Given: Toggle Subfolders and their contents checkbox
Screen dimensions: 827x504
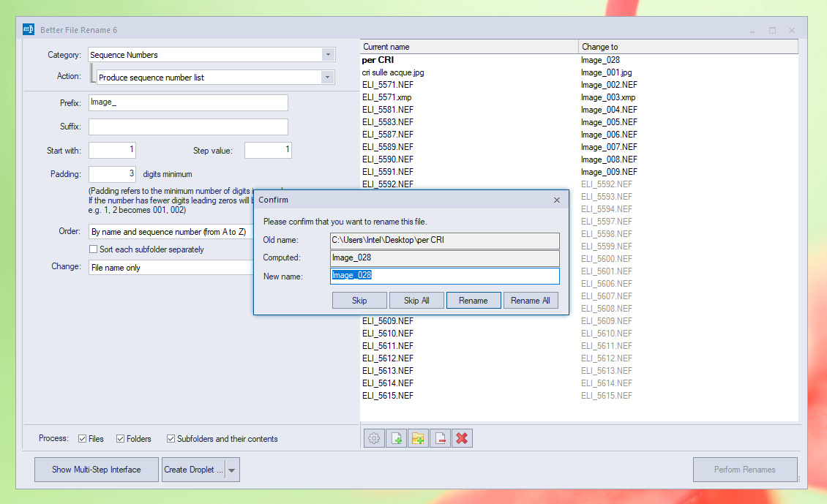Looking at the screenshot, I should point(171,439).
